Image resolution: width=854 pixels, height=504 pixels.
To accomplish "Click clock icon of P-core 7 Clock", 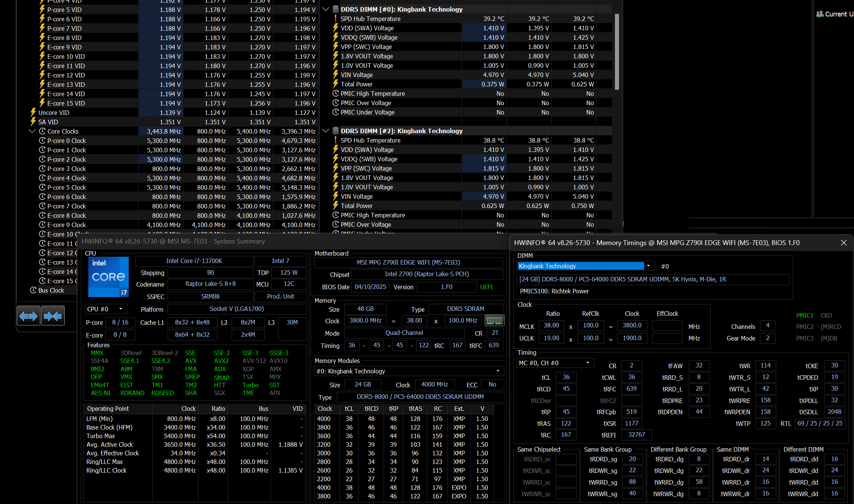I will [42, 206].
